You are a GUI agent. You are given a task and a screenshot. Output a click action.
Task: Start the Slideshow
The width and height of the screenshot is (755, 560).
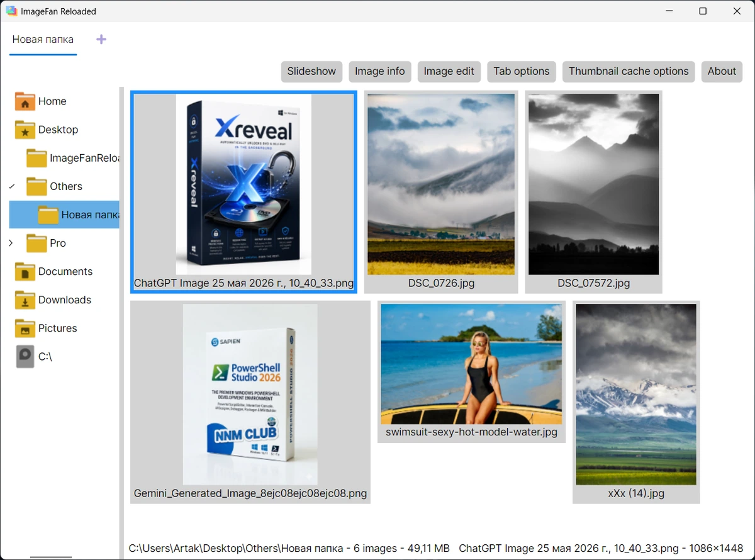(311, 71)
